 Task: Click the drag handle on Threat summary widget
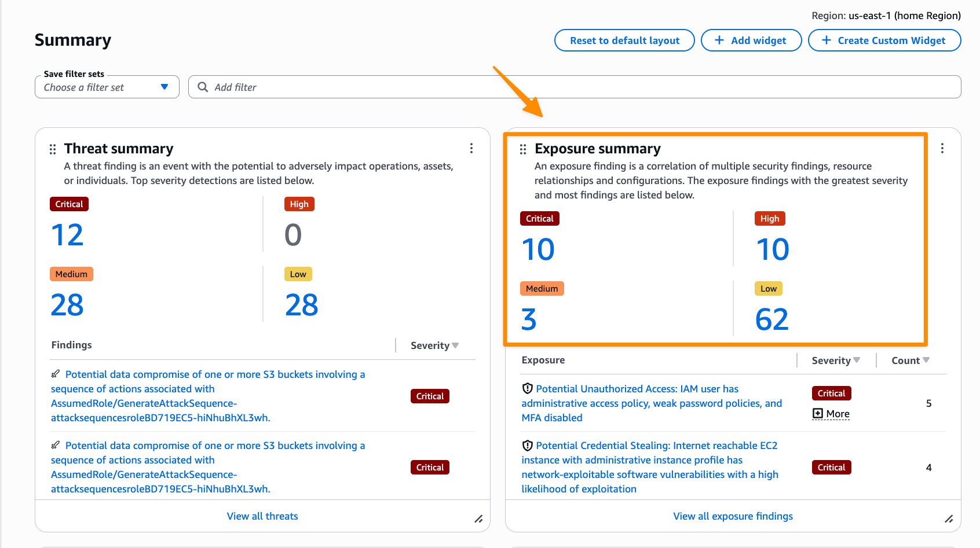point(52,149)
